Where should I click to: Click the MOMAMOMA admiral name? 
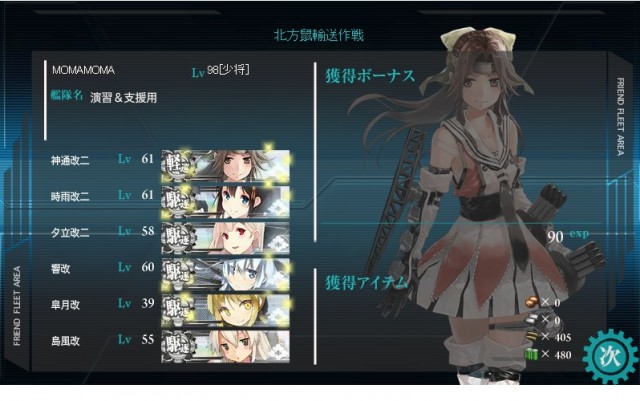83,70
